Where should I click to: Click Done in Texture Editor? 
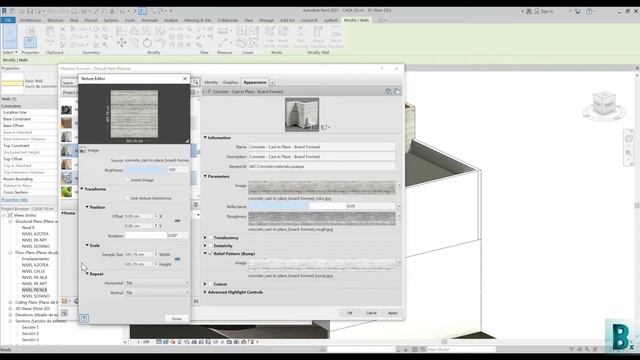pos(177,319)
